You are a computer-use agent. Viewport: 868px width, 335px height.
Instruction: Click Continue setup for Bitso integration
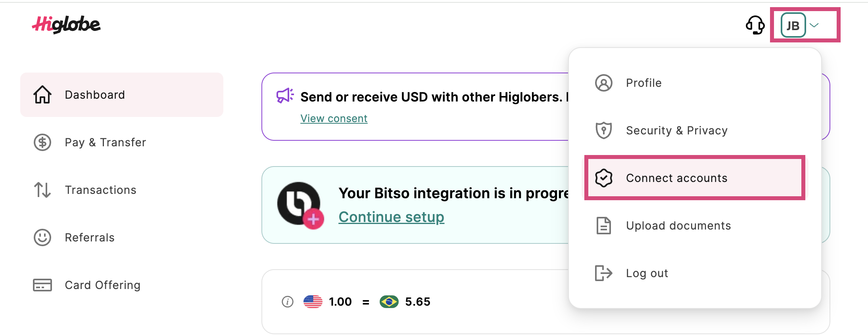391,217
